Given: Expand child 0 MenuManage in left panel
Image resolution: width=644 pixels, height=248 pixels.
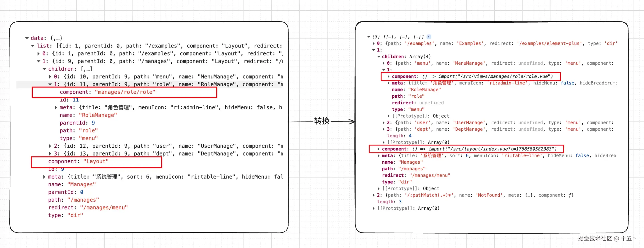Looking at the screenshot, I should click(x=50, y=77).
